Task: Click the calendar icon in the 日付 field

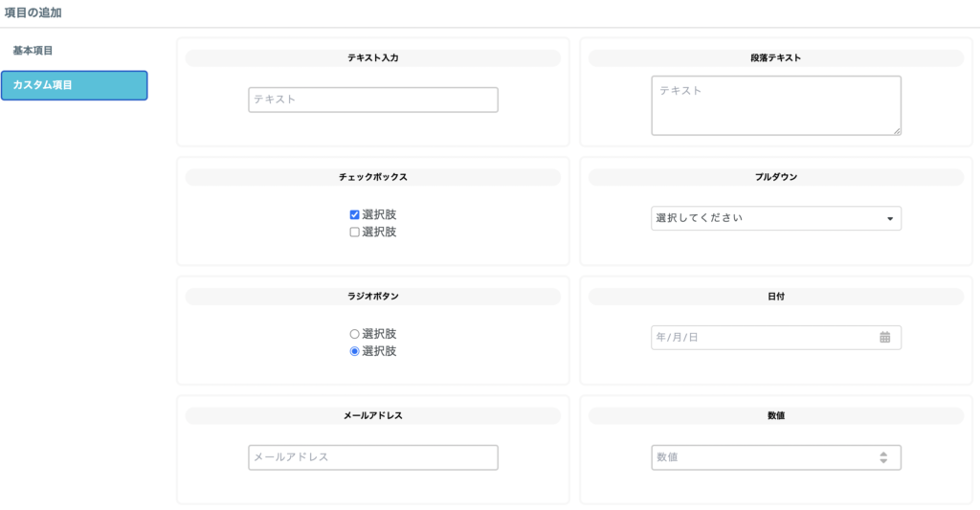Action: point(884,338)
